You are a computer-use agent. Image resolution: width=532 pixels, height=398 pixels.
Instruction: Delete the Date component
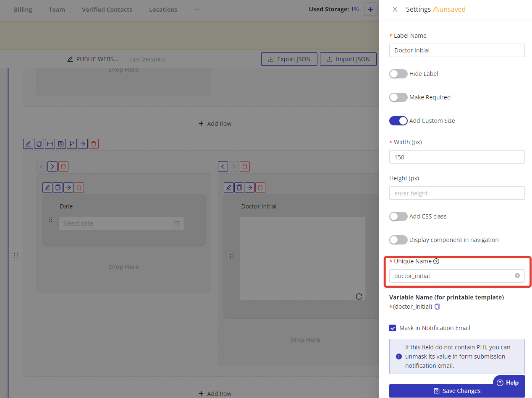pyautogui.click(x=79, y=187)
